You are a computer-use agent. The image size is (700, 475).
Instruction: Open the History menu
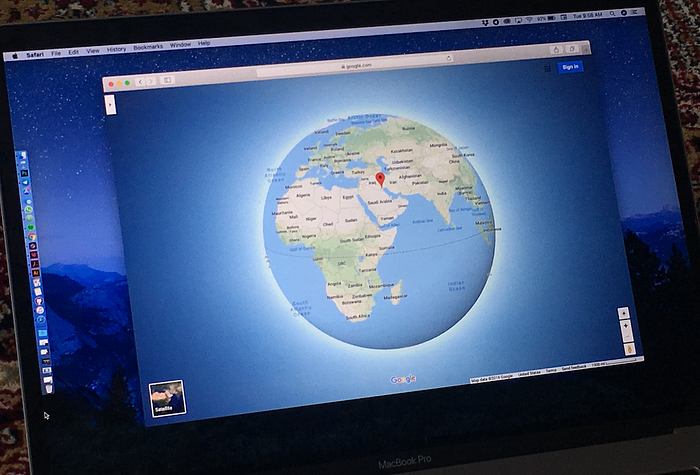click(116, 49)
